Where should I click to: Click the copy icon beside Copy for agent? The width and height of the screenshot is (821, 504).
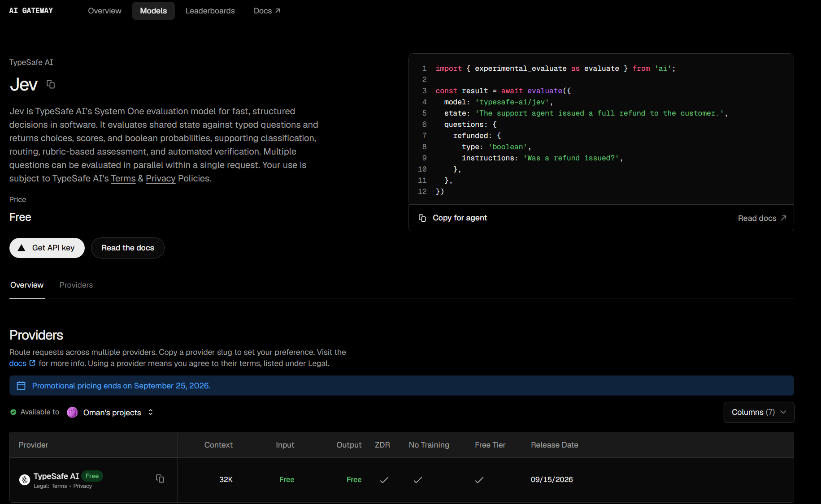[422, 218]
